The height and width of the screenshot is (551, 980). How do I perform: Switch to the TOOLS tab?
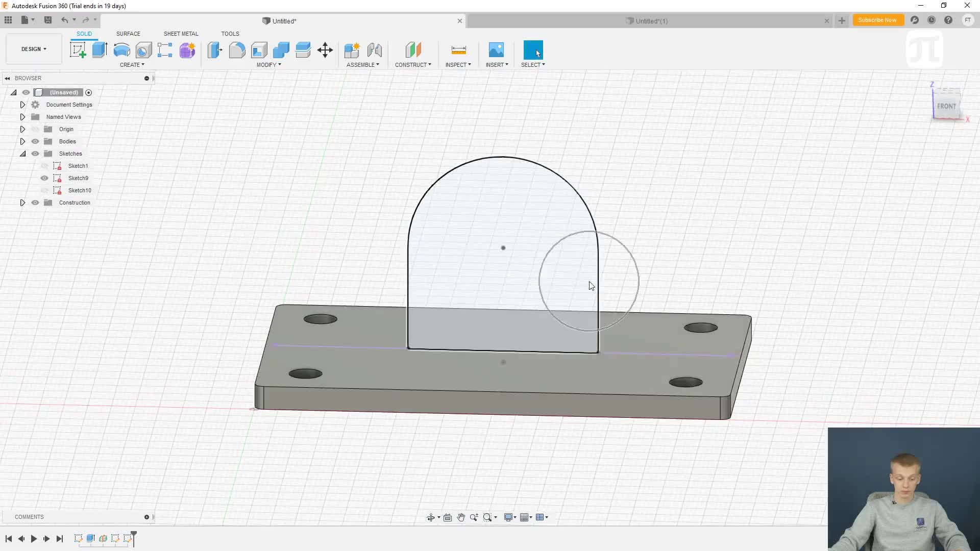pyautogui.click(x=230, y=34)
